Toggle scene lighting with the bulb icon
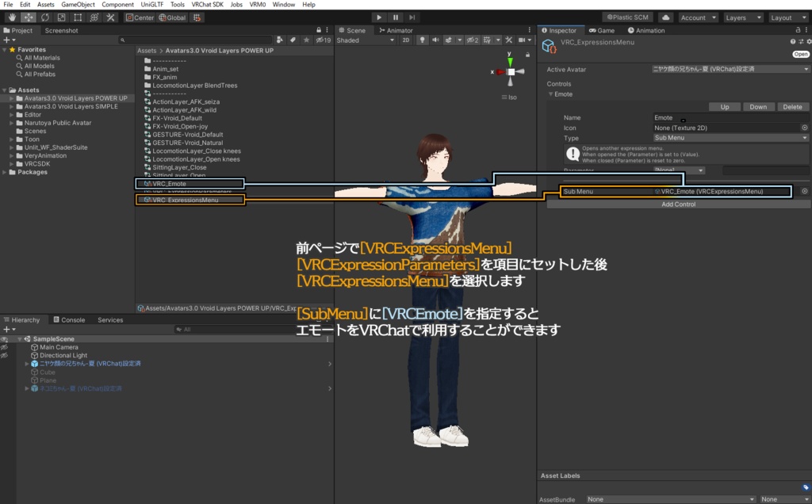This screenshot has height=504, width=812. 423,41
